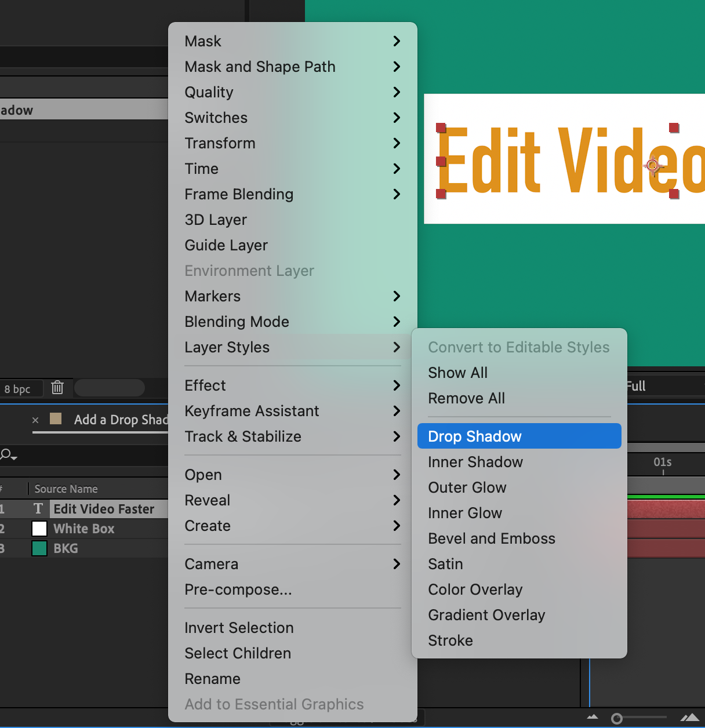705x728 pixels.
Task: Click the Add a Drop Shadow tab swatch
Action: pos(56,418)
